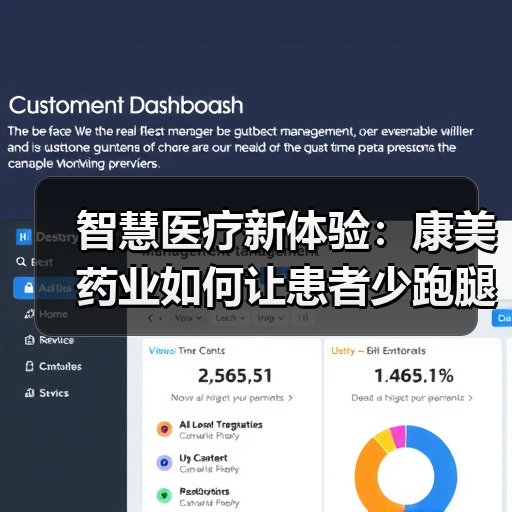Click the Customent Dashboash heading
Screen dimensions: 512x512
tap(126, 105)
